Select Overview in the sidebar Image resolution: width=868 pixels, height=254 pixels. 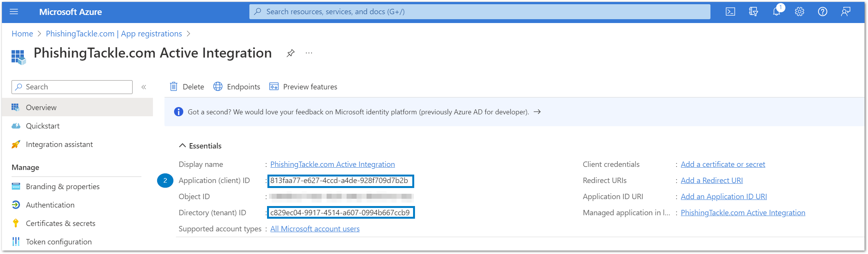[77, 107]
